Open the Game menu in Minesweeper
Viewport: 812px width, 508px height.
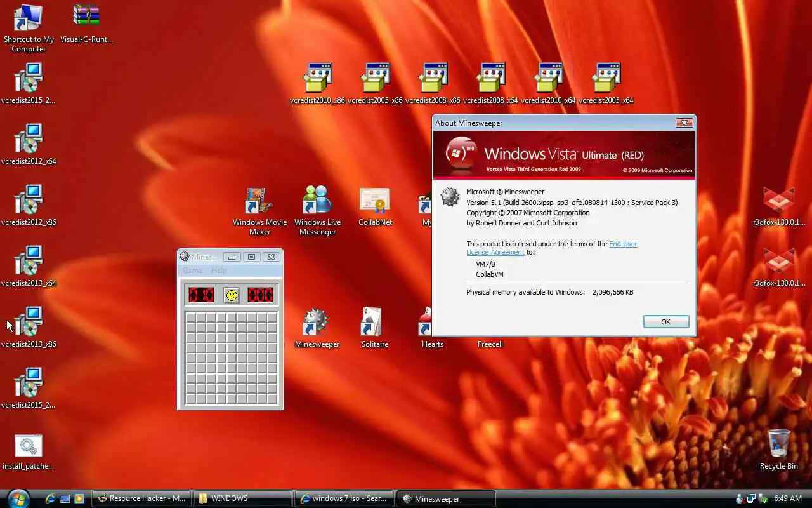192,271
